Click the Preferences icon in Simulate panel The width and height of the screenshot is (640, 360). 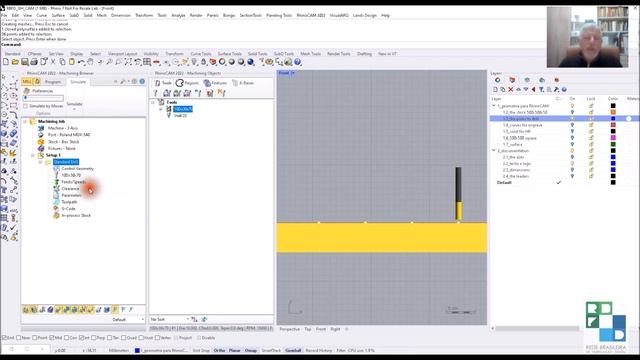(27, 91)
